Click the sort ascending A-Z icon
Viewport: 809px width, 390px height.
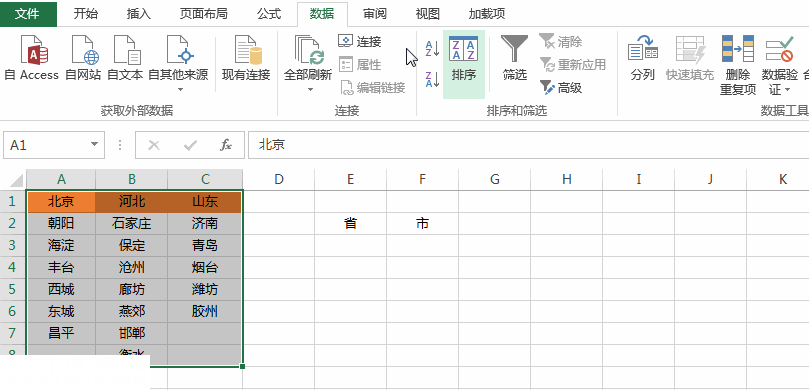click(432, 49)
